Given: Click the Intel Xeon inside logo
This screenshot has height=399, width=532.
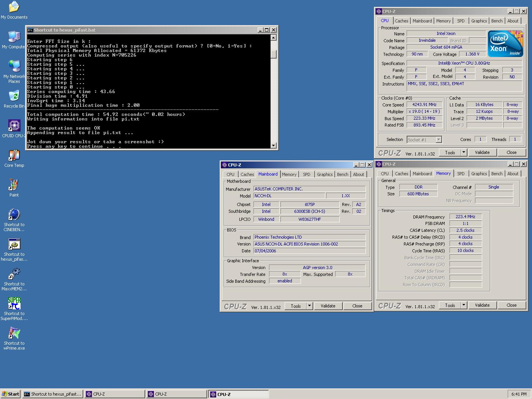Looking at the screenshot, I should 505,44.
